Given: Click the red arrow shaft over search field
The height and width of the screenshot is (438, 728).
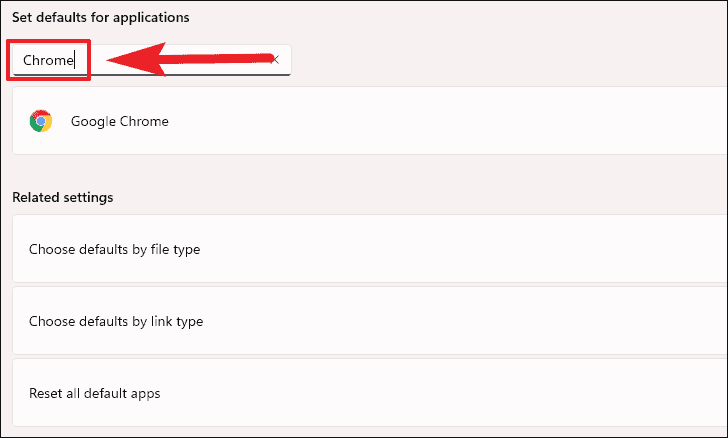Looking at the screenshot, I should coord(219,59).
